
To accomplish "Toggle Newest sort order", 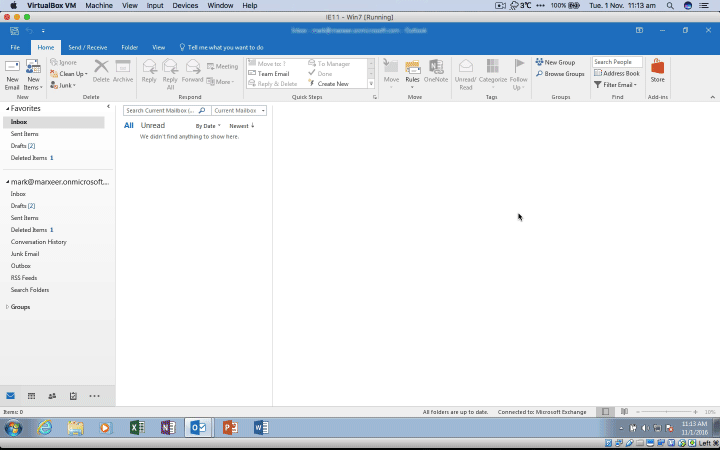I will click(242, 126).
